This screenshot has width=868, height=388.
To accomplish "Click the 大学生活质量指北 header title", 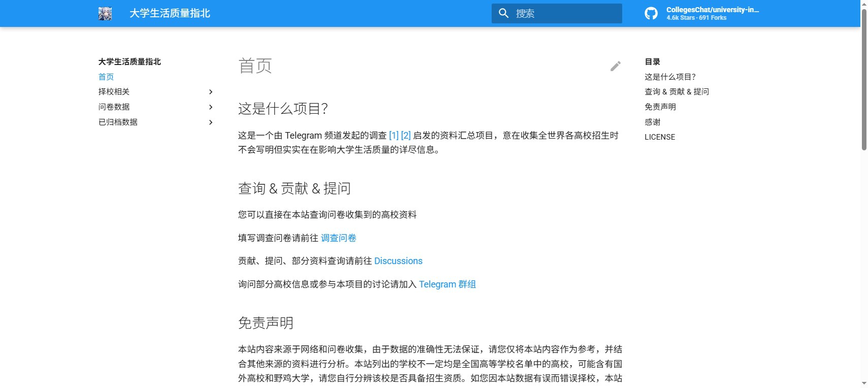I will 170,14.
